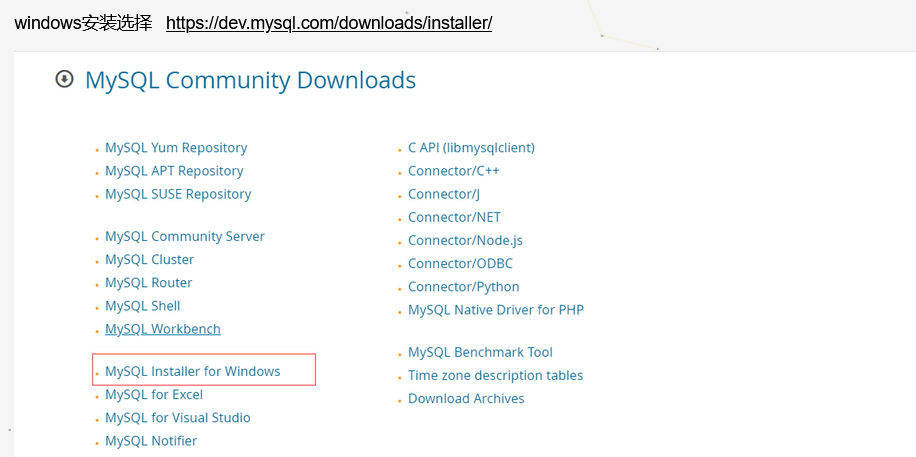The height and width of the screenshot is (457, 916).
Task: Open MySQL Shell link
Action: 143,306
